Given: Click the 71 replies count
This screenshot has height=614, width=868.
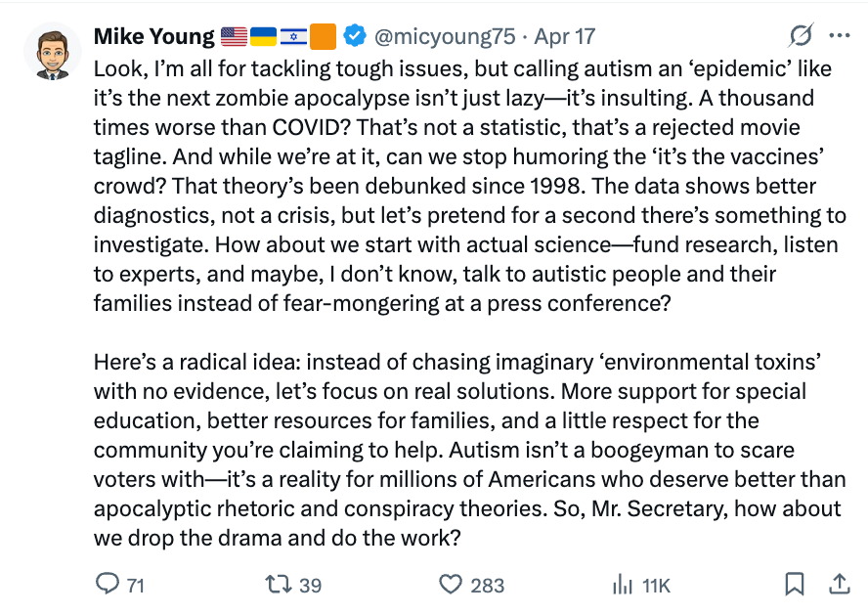Looking at the screenshot, I should [136, 585].
